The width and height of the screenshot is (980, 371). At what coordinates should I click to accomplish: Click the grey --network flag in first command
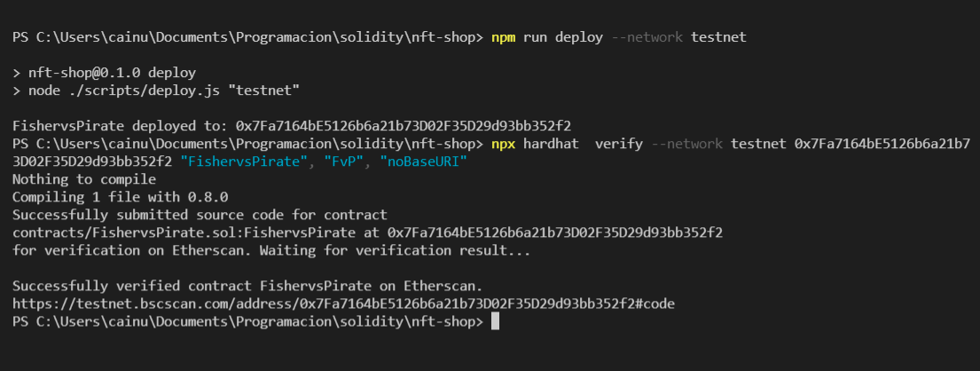click(647, 37)
